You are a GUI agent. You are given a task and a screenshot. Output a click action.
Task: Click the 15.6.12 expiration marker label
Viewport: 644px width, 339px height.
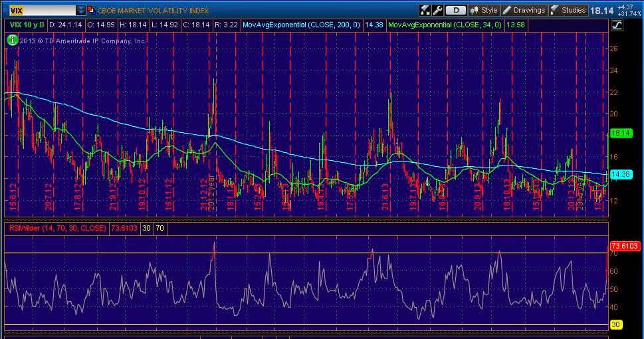click(x=13, y=197)
